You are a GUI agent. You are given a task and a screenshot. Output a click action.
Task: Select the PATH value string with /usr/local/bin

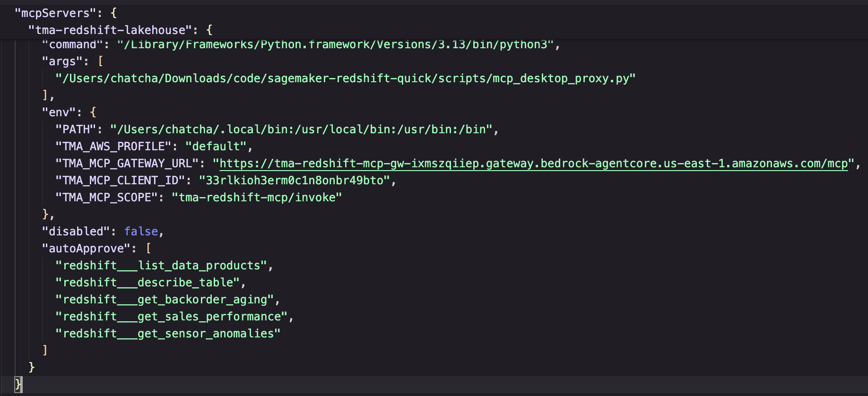pyautogui.click(x=302, y=129)
